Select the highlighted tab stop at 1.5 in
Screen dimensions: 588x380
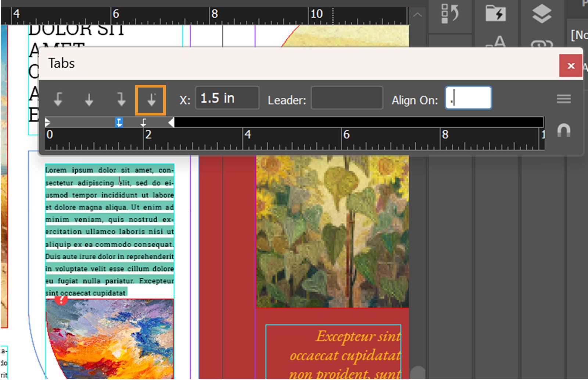pos(119,122)
